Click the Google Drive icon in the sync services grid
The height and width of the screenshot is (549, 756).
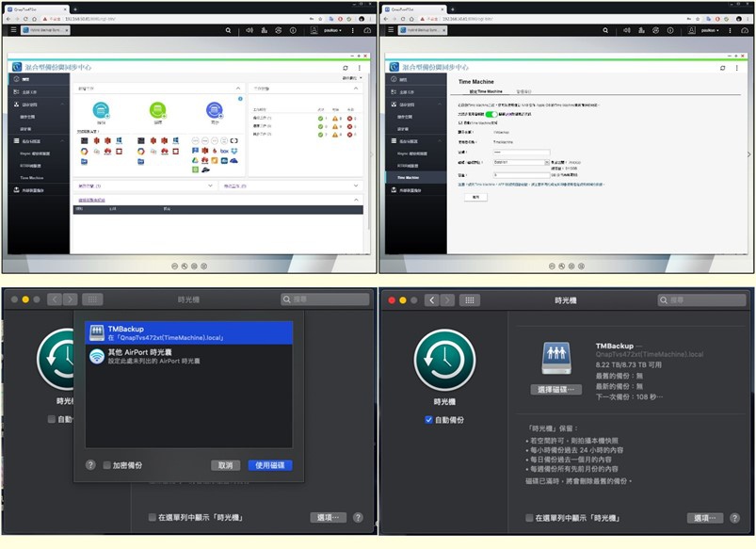click(x=195, y=160)
